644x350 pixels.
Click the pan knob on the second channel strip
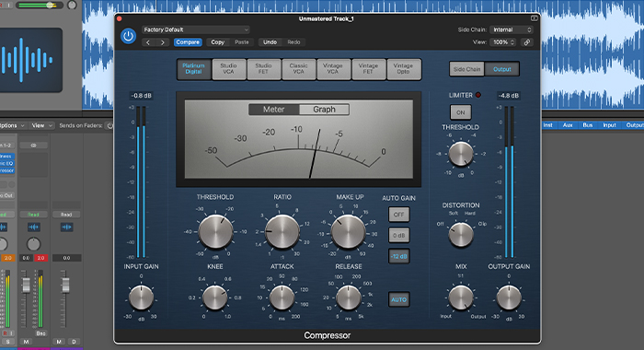click(x=34, y=244)
